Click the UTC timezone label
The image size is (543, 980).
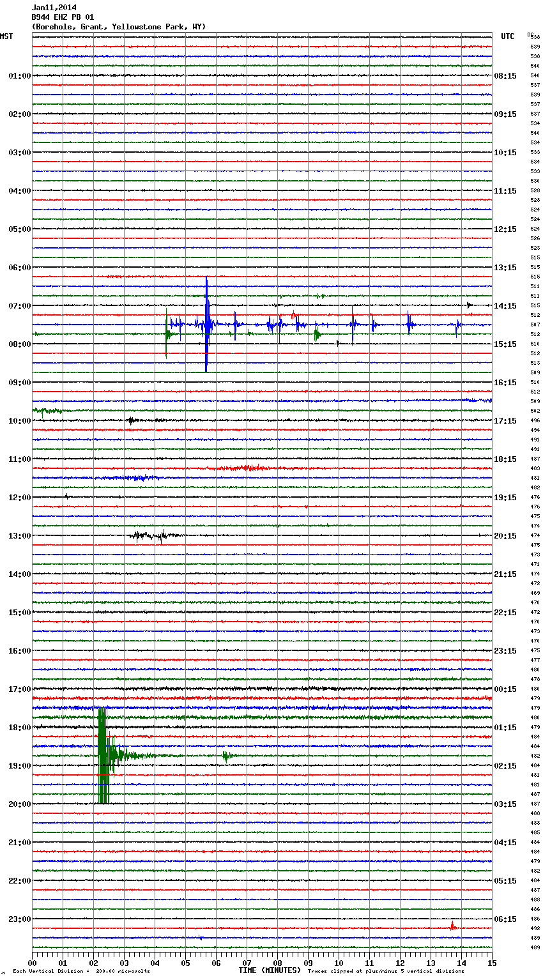(508, 36)
